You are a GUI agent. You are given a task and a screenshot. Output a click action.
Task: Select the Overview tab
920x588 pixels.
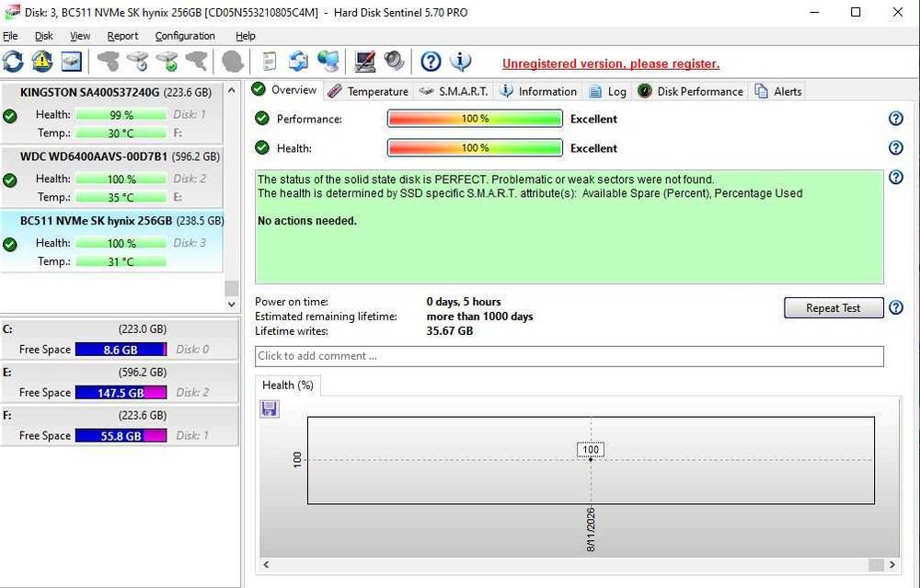pos(284,90)
